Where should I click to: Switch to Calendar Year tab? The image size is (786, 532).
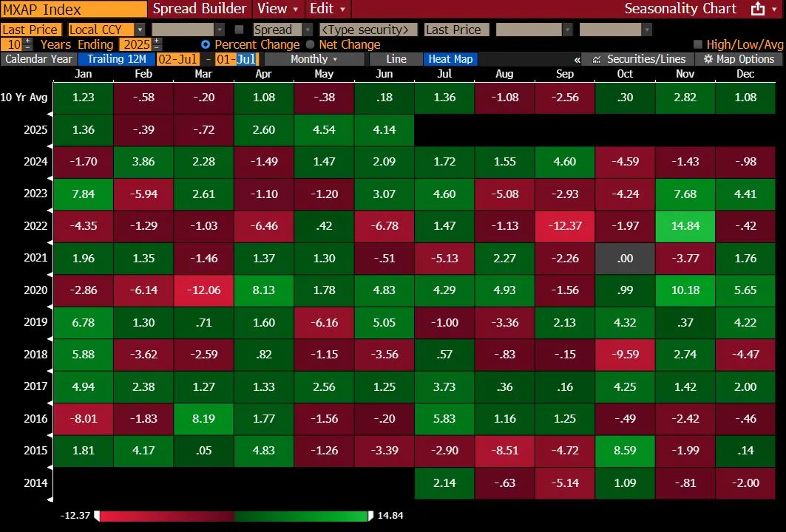pos(38,59)
